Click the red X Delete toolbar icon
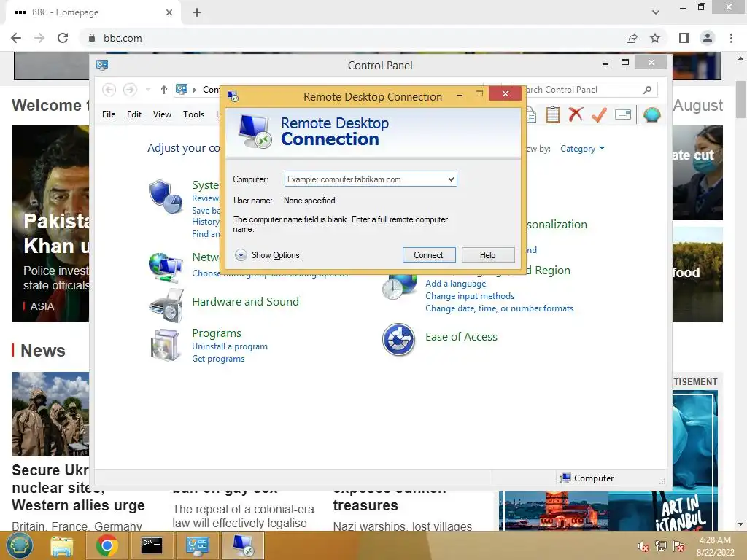The height and width of the screenshot is (560, 747). point(576,114)
